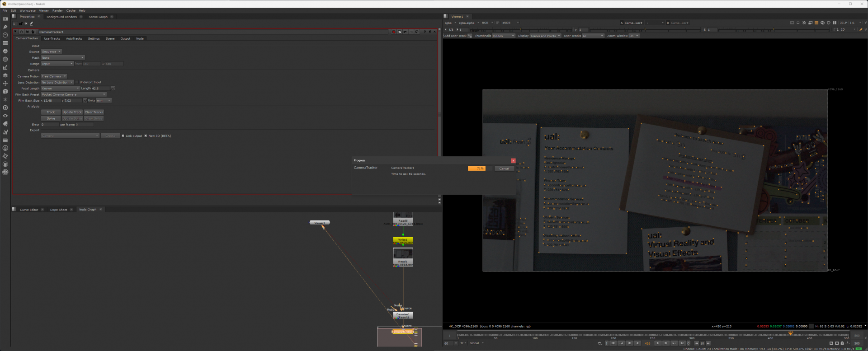Switch to the AutoTracks tab

coord(74,38)
